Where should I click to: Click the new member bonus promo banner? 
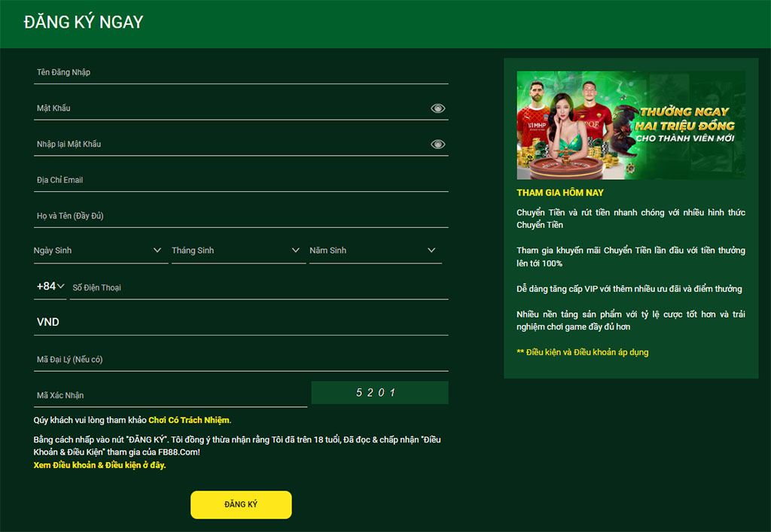point(631,125)
